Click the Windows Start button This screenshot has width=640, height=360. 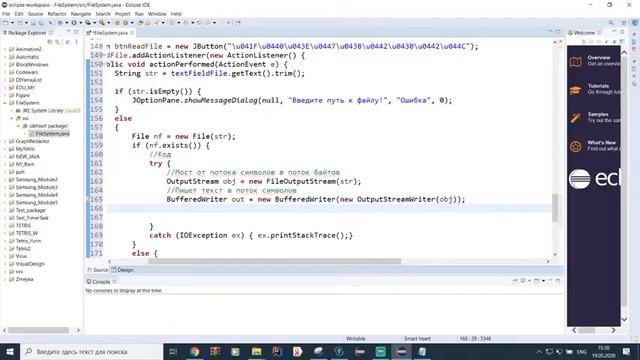(x=10, y=351)
